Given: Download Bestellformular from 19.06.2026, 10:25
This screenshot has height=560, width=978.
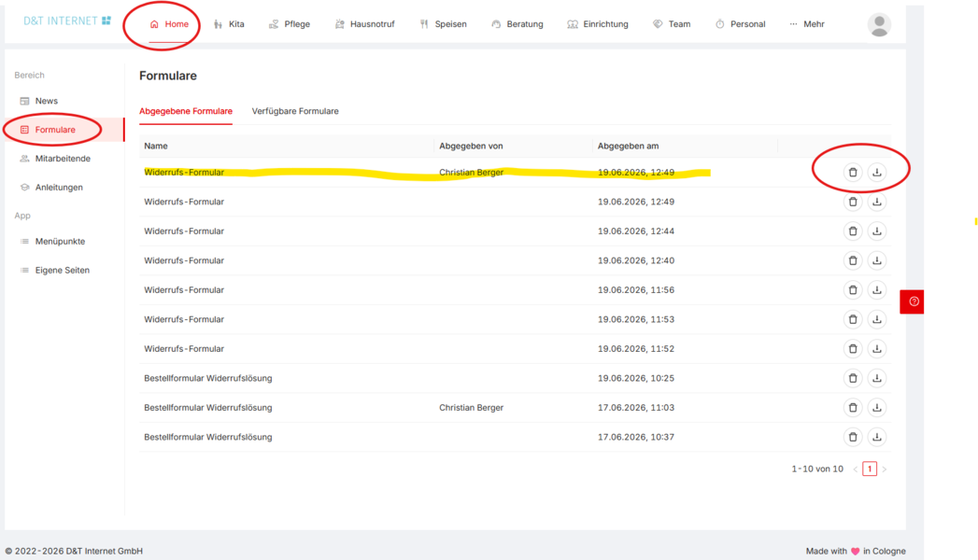Looking at the screenshot, I should click(876, 378).
